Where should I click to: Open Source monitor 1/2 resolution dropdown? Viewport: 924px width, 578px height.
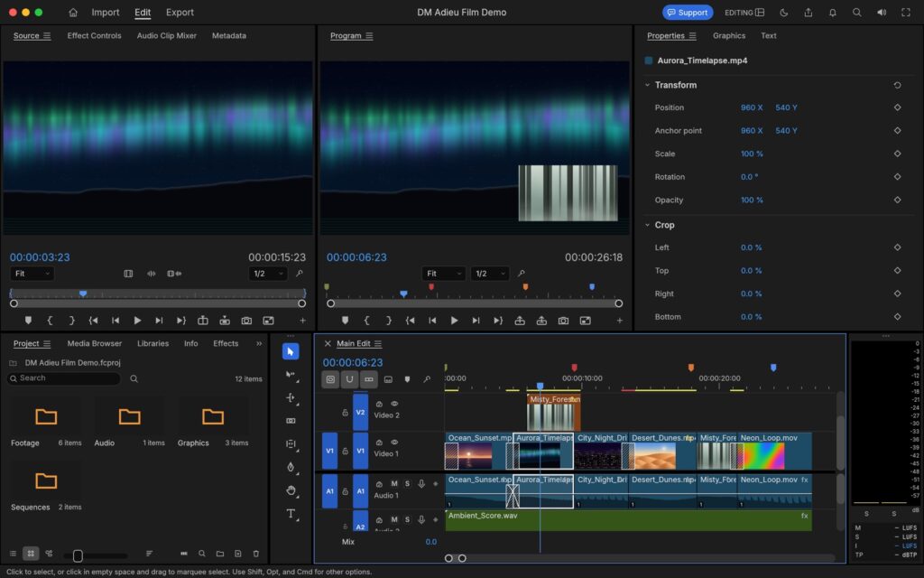267,274
